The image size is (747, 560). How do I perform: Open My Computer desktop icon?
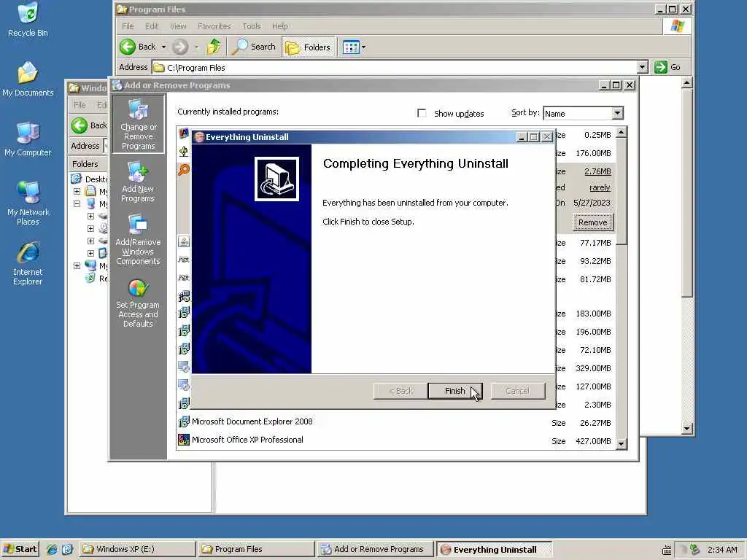point(28,139)
